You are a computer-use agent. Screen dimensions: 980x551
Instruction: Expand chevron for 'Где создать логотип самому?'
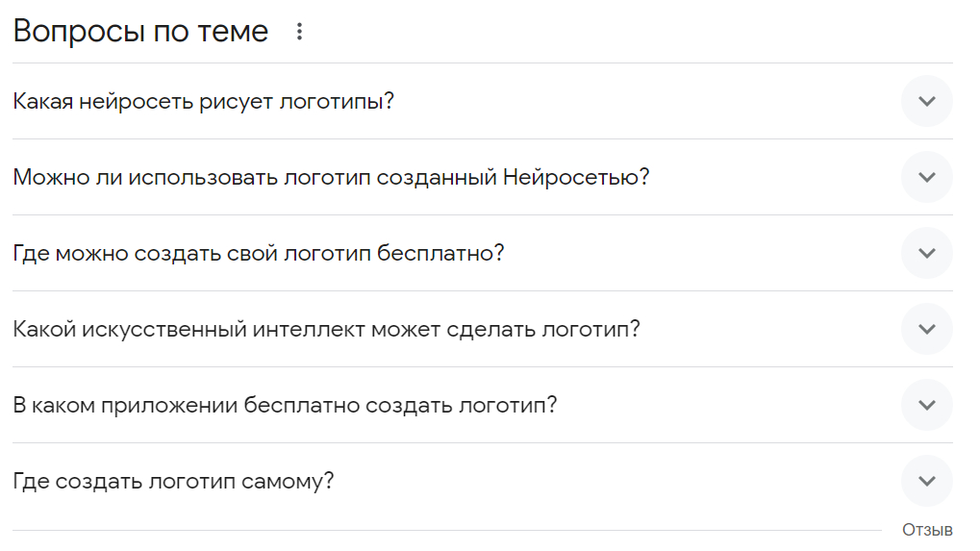(927, 481)
